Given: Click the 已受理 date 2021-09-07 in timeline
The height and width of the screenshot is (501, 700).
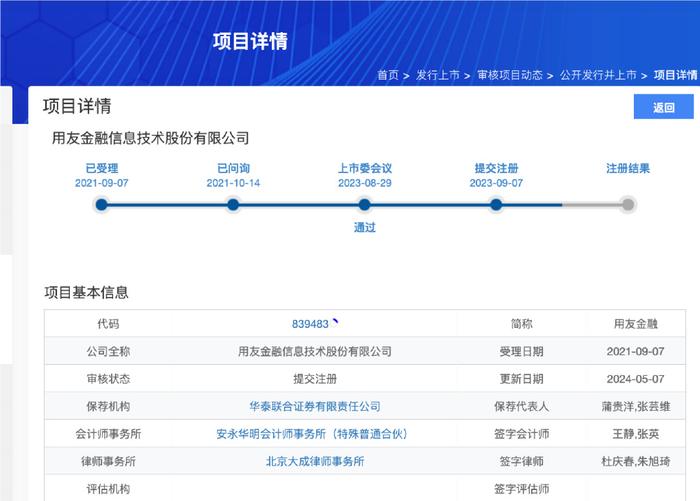Looking at the screenshot, I should pos(102,183).
